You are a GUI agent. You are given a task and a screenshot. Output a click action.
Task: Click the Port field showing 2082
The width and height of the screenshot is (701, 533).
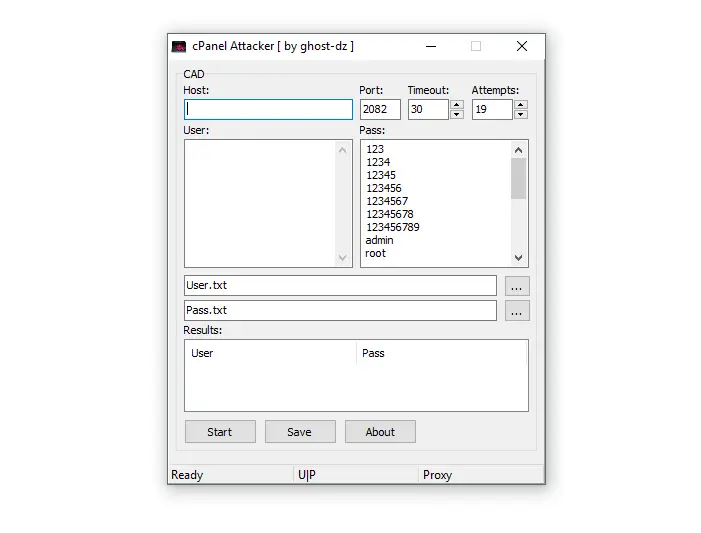pos(380,110)
